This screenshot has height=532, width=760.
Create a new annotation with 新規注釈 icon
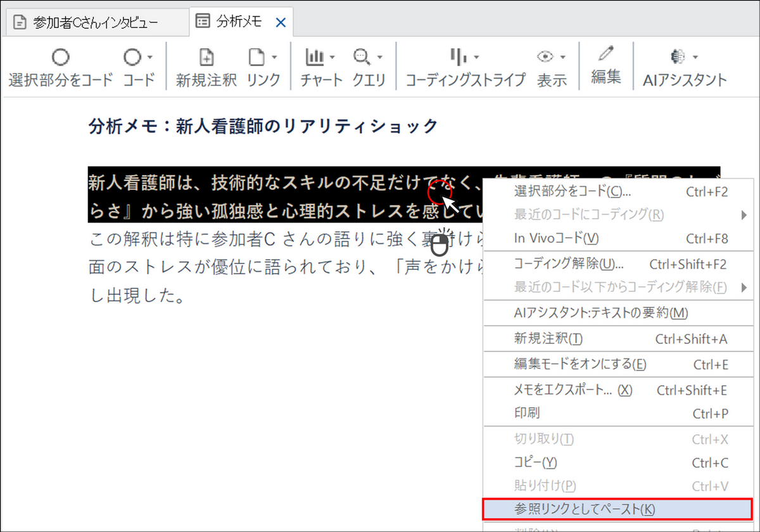coord(206,58)
